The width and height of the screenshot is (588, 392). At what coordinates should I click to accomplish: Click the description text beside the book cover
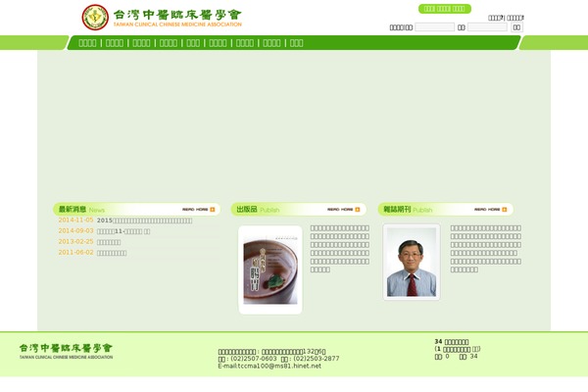[x=340, y=249]
